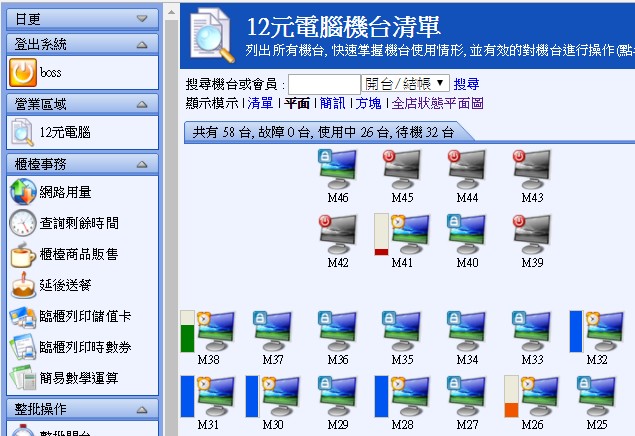Click the M26 orange usage bar

(511, 409)
